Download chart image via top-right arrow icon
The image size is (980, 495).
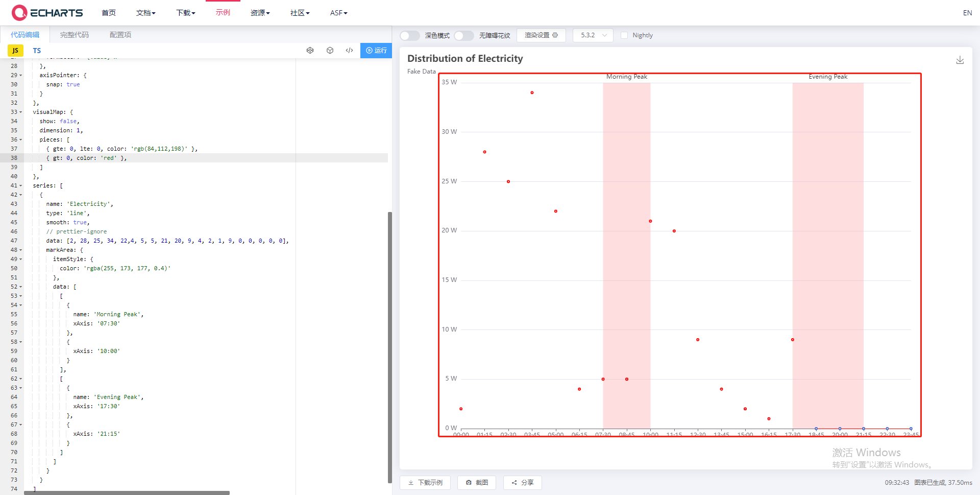960,60
